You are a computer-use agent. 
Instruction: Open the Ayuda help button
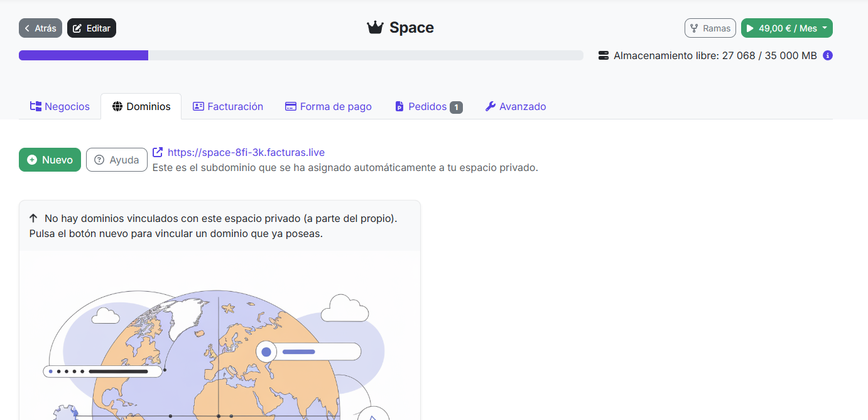(117, 160)
